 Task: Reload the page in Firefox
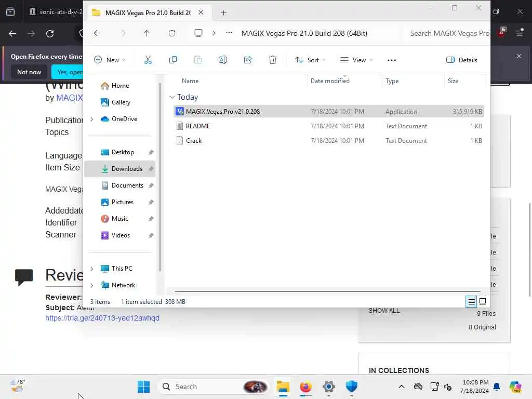pos(50,34)
